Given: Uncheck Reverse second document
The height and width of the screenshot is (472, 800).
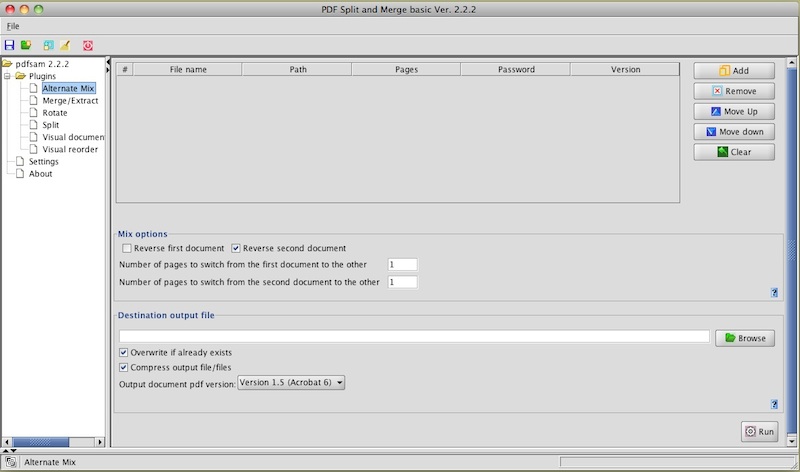Looking at the screenshot, I should point(237,248).
